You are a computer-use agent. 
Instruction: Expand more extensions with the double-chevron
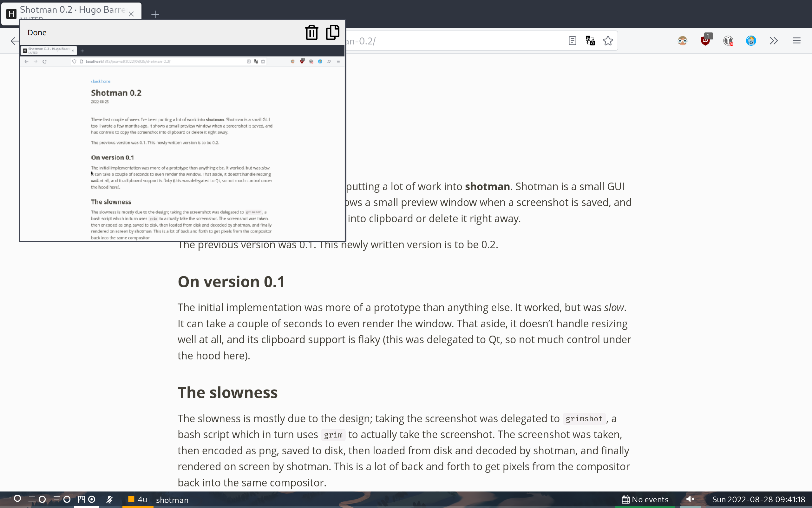(x=774, y=41)
